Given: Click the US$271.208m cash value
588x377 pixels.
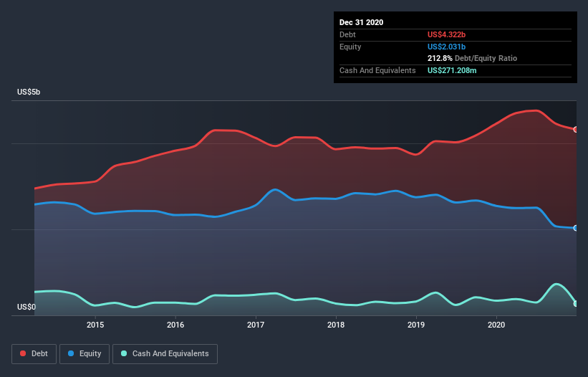Looking at the screenshot, I should click(x=452, y=70).
